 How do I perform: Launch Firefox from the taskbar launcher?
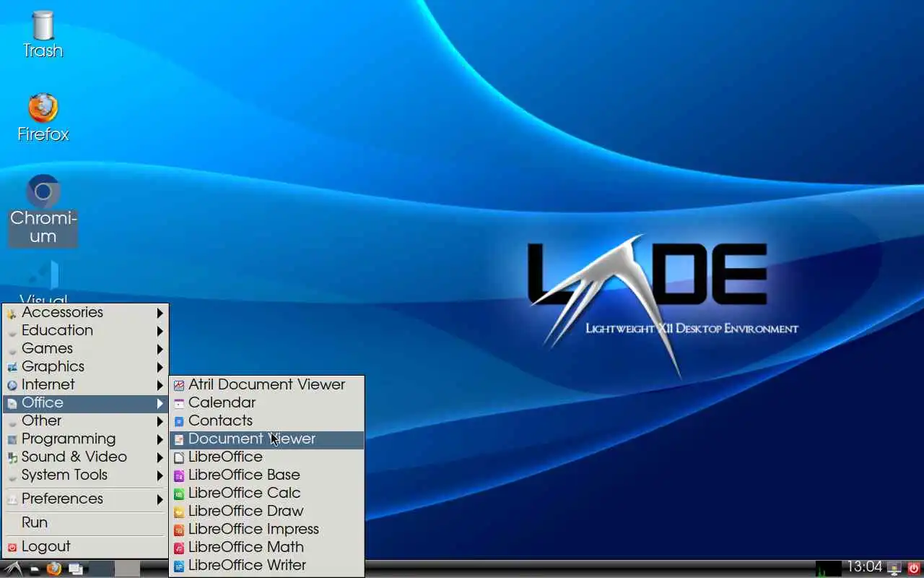click(53, 569)
